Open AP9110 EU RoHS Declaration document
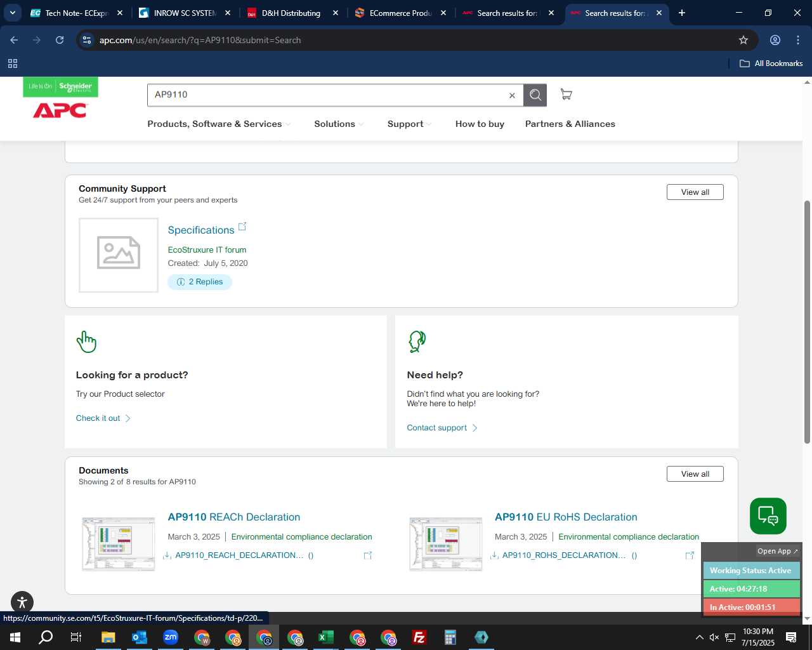The height and width of the screenshot is (650, 812). pos(566,517)
